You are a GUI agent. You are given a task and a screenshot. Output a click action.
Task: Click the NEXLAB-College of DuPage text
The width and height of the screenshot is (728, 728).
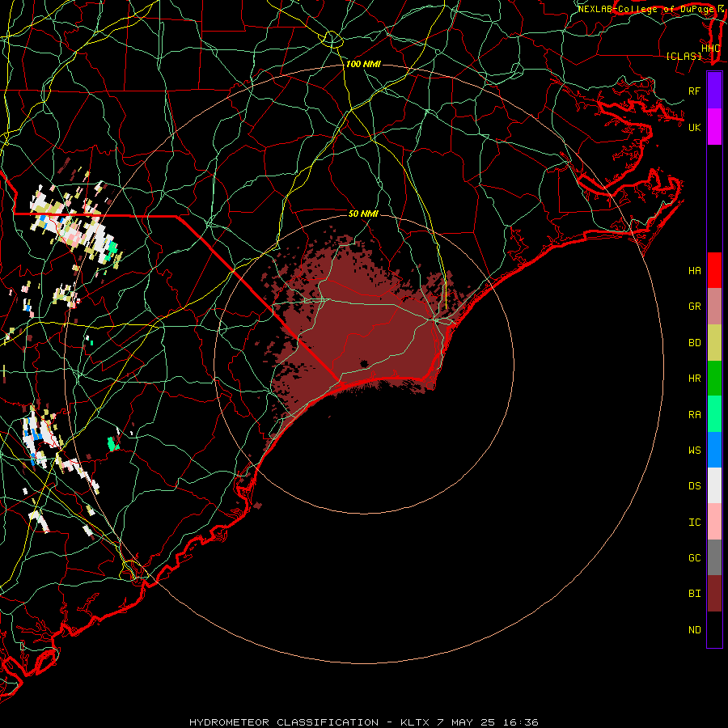(644, 9)
